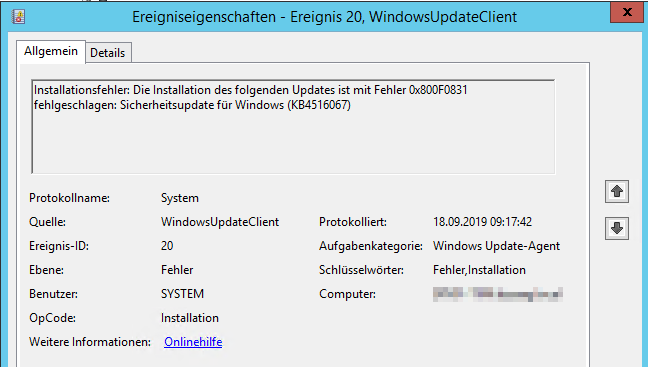Image resolution: width=648 pixels, height=367 pixels.
Task: Close the Ereigniseigenschaften dialog window
Action: pos(627,12)
